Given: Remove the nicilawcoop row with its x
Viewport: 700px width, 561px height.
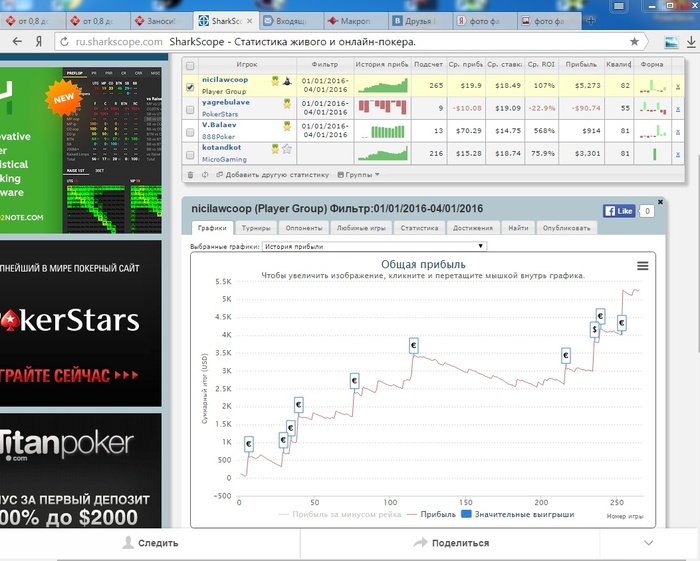Looking at the screenshot, I should tap(678, 87).
